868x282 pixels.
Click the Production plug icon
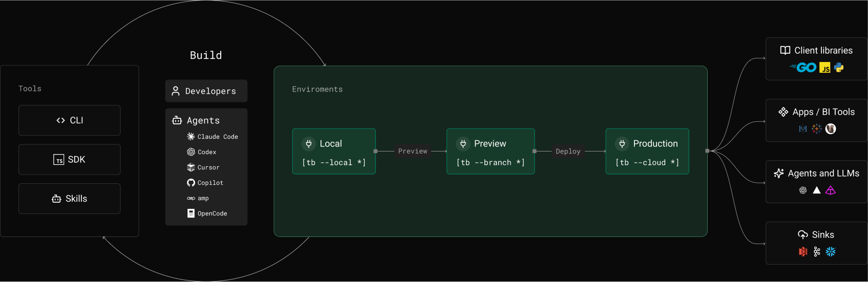click(622, 144)
